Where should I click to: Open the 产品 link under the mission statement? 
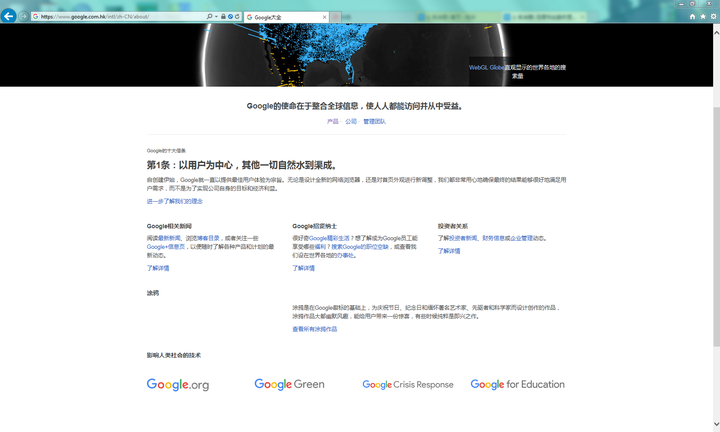332,122
